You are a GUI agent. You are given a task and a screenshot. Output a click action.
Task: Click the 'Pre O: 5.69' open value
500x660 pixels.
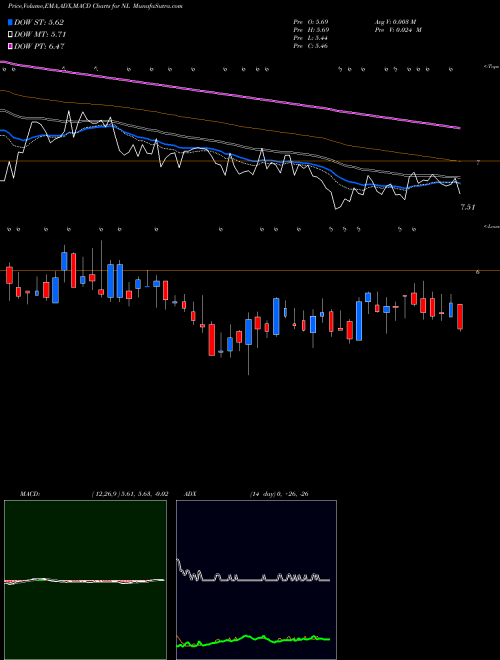pyautogui.click(x=311, y=22)
